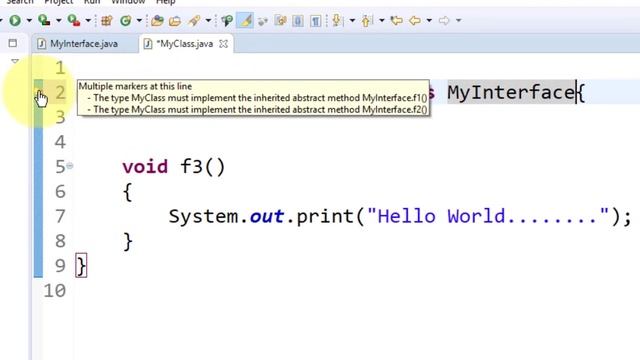
Task: Open Type using the toolbar icon
Action: coord(157,20)
